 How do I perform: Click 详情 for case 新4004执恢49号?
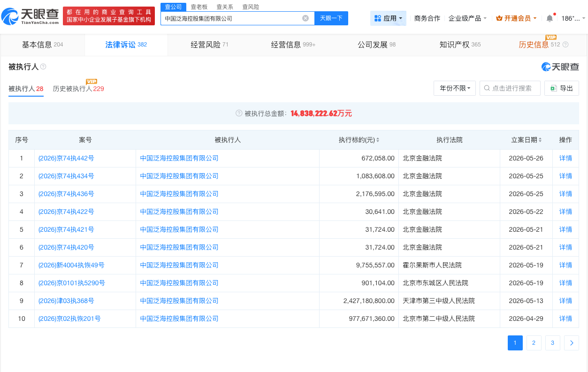565,265
